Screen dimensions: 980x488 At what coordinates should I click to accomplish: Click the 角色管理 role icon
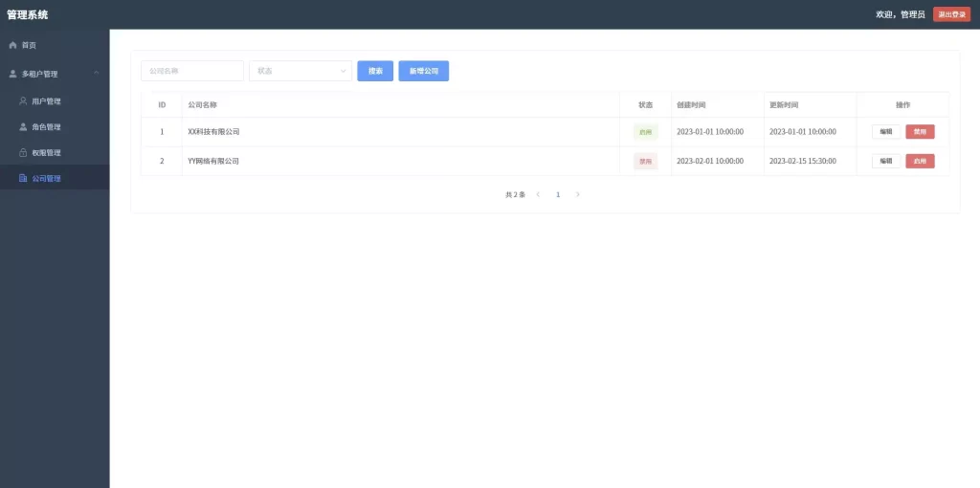(23, 126)
